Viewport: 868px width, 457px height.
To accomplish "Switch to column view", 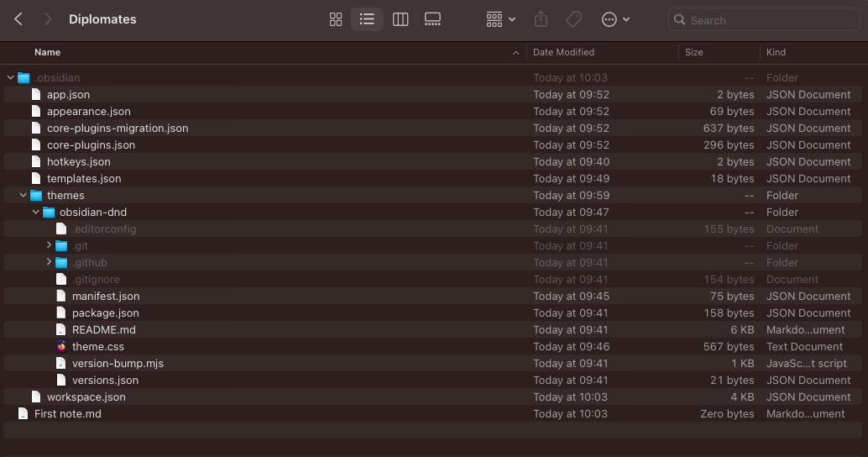I will coord(400,19).
